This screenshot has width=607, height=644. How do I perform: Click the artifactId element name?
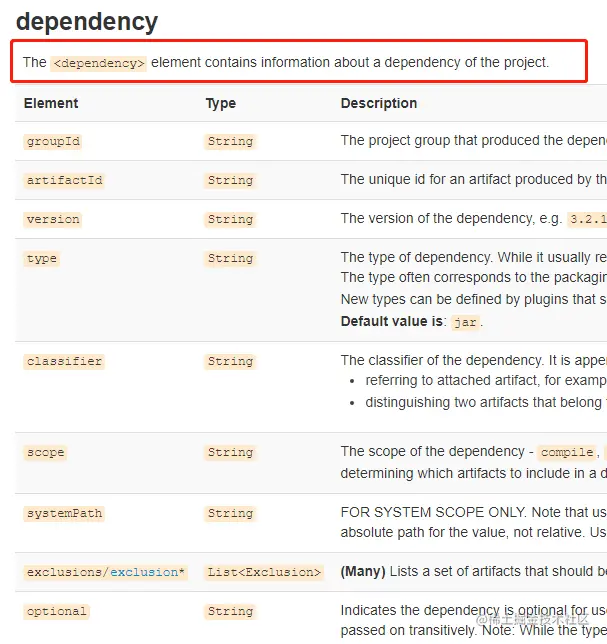tap(64, 180)
